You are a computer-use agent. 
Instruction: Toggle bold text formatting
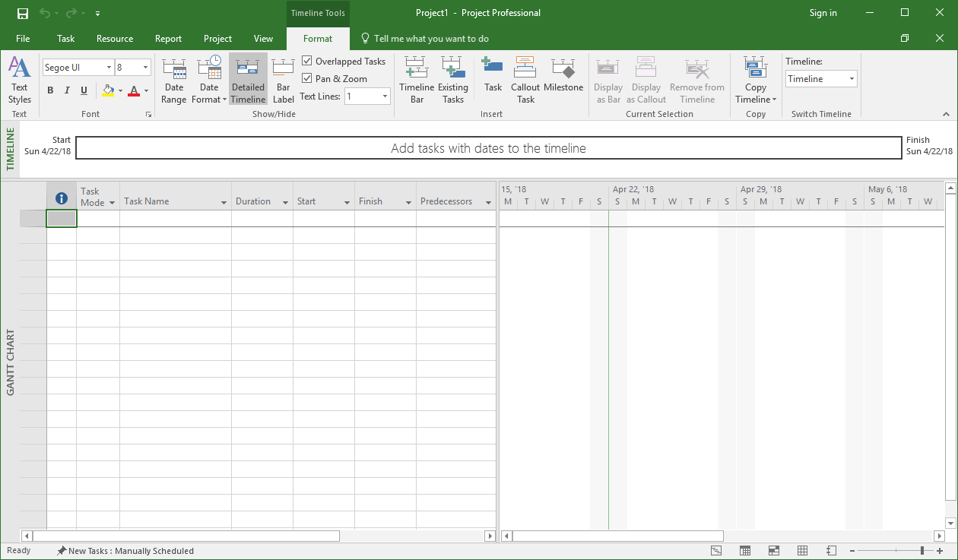(x=50, y=90)
